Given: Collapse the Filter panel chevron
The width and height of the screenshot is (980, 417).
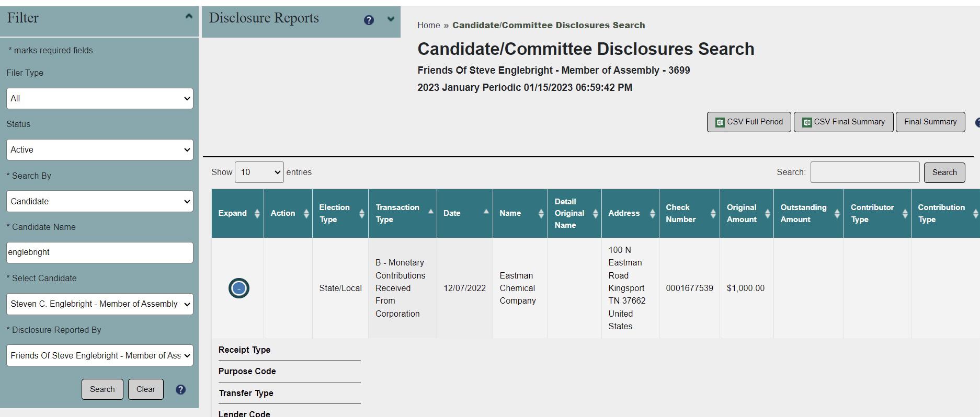Looking at the screenshot, I should click(x=189, y=17).
